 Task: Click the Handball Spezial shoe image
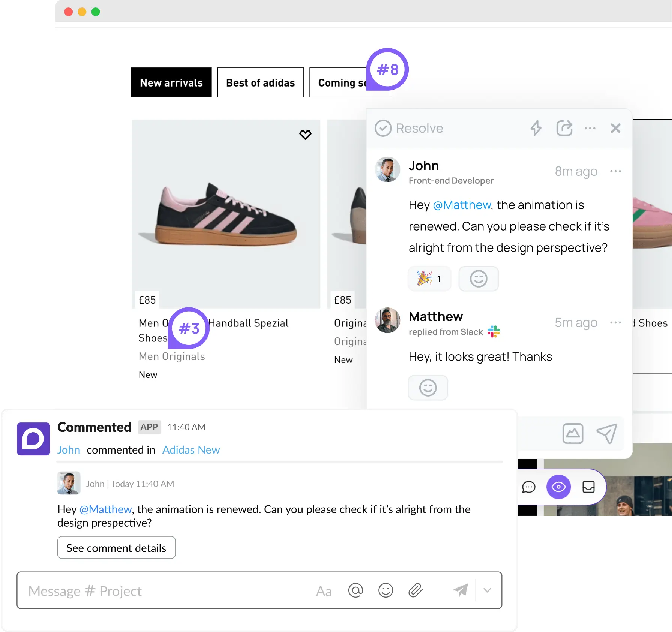(226, 214)
